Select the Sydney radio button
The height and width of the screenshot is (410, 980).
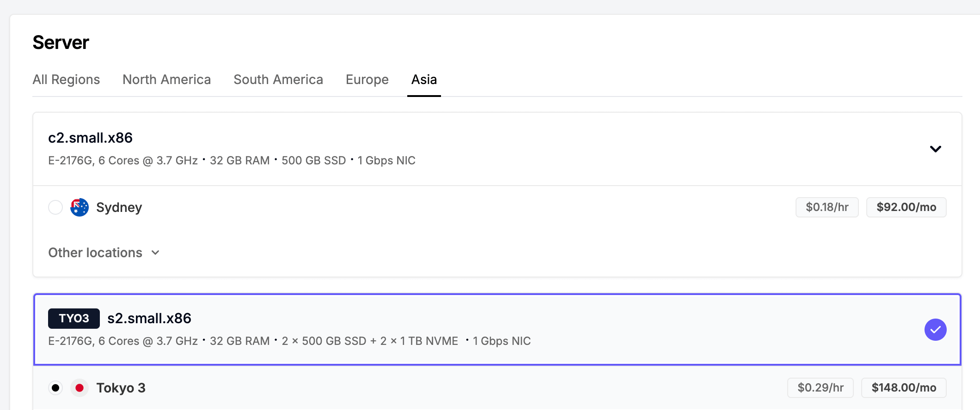click(x=55, y=207)
